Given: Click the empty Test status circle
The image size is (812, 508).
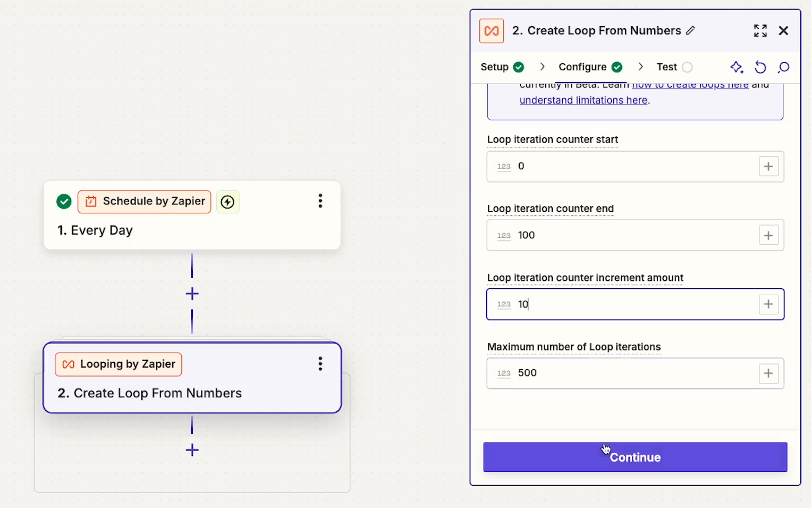Looking at the screenshot, I should click(x=687, y=67).
